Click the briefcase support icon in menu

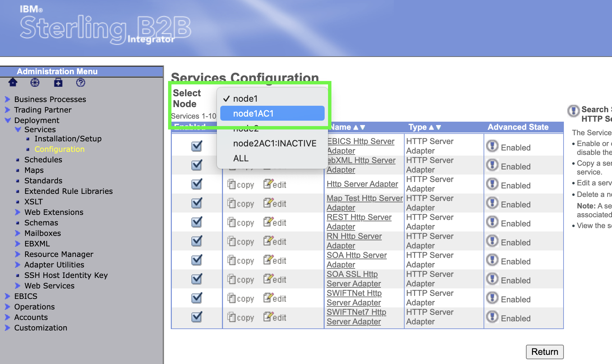[x=58, y=82]
